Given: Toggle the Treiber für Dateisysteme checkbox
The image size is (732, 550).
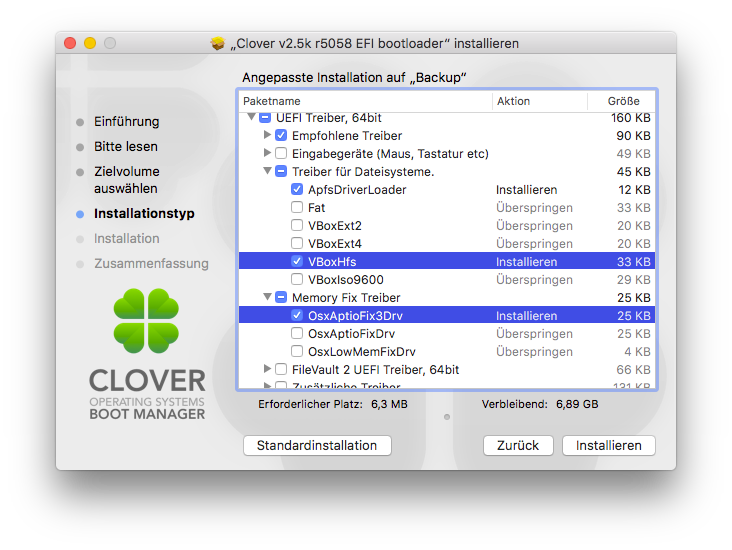Looking at the screenshot, I should pyautogui.click(x=281, y=172).
